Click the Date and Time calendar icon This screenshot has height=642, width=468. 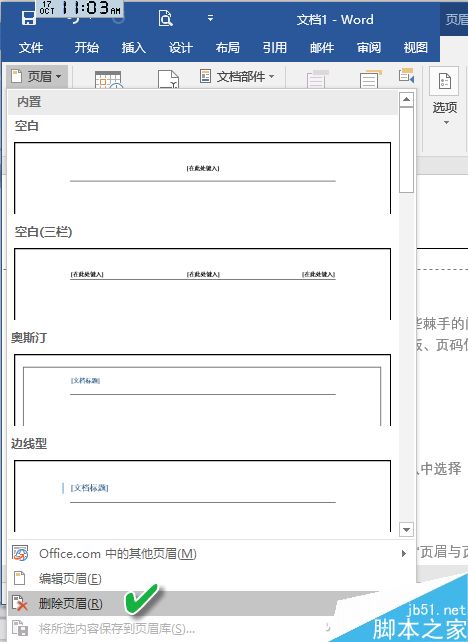108,80
